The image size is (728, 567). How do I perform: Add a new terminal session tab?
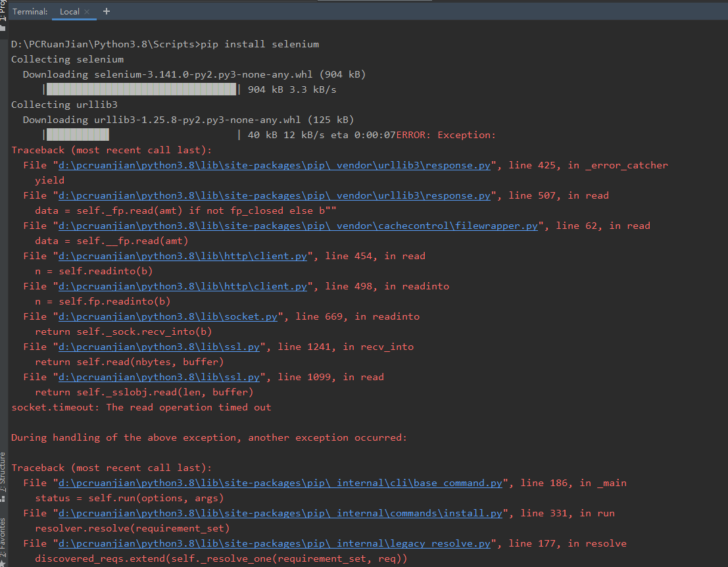(x=107, y=11)
